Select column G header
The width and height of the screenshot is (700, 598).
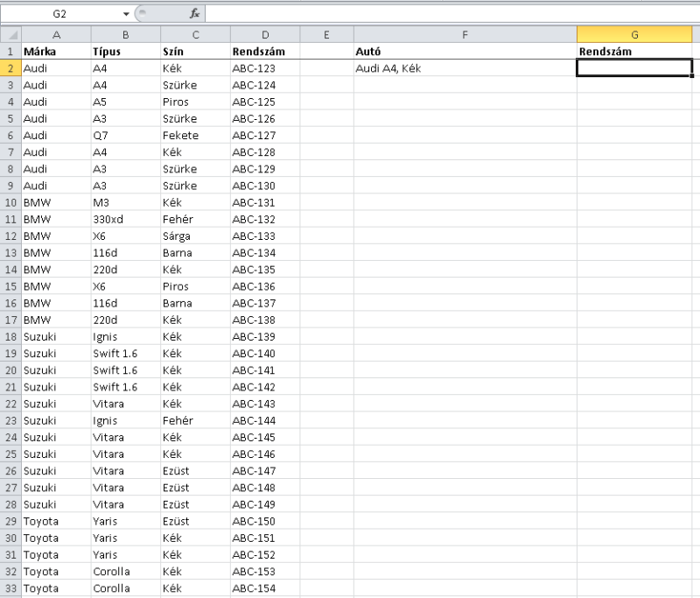click(x=634, y=34)
